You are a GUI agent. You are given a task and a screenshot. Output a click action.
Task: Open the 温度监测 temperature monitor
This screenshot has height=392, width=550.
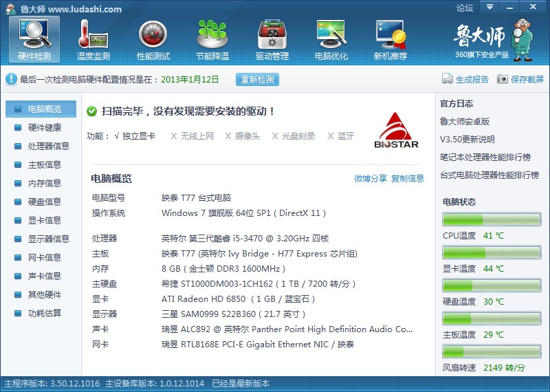point(93,40)
